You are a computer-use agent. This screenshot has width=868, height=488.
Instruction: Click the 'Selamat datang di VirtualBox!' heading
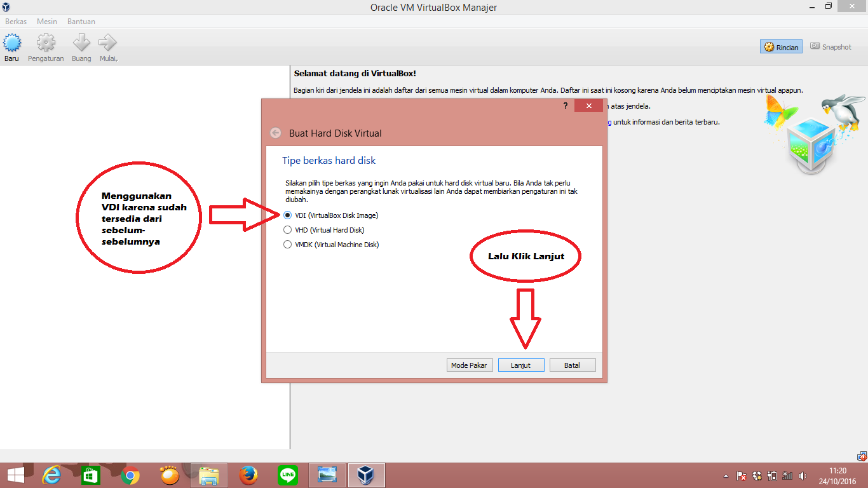point(355,74)
